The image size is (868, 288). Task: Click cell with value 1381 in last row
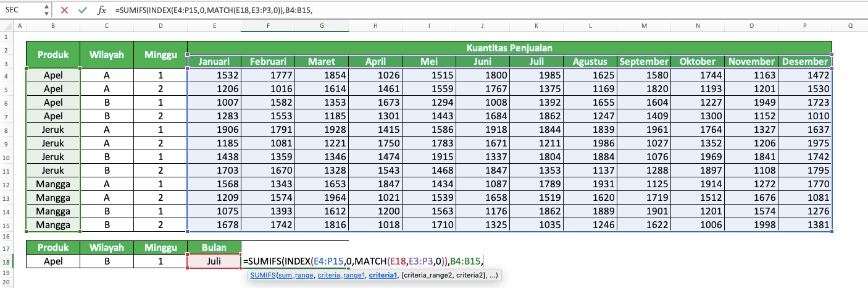(x=805, y=225)
